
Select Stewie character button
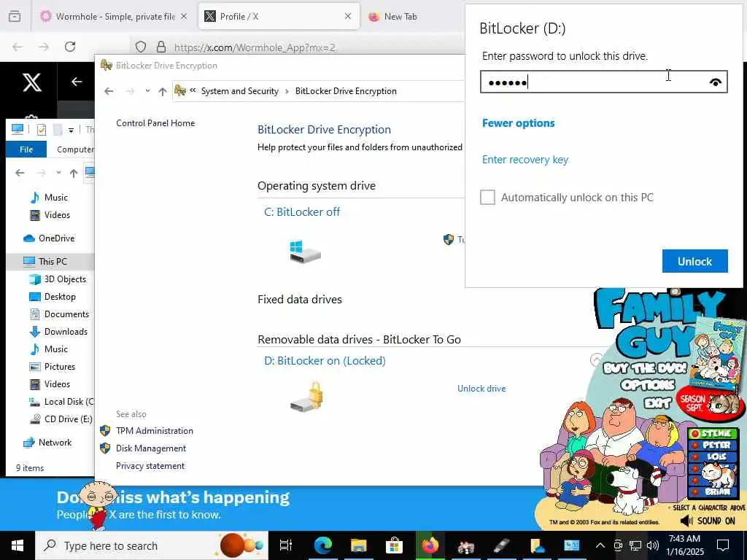[x=712, y=433]
